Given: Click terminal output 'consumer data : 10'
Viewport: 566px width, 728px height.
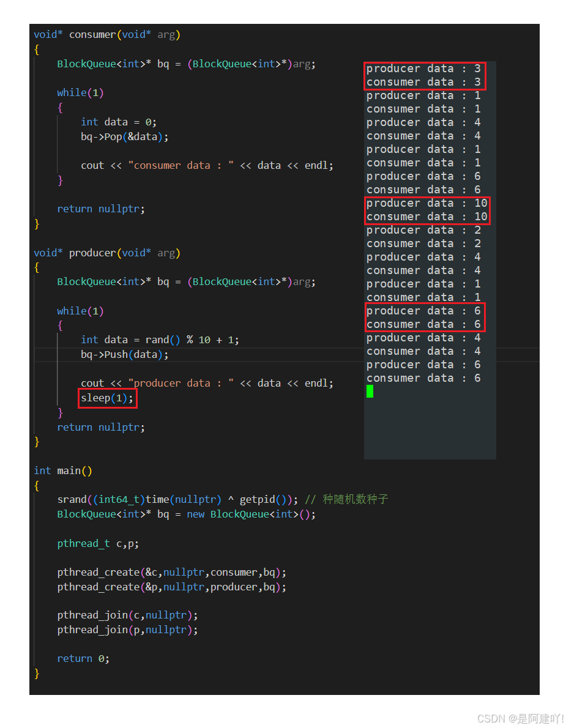Looking at the screenshot, I should [426, 217].
